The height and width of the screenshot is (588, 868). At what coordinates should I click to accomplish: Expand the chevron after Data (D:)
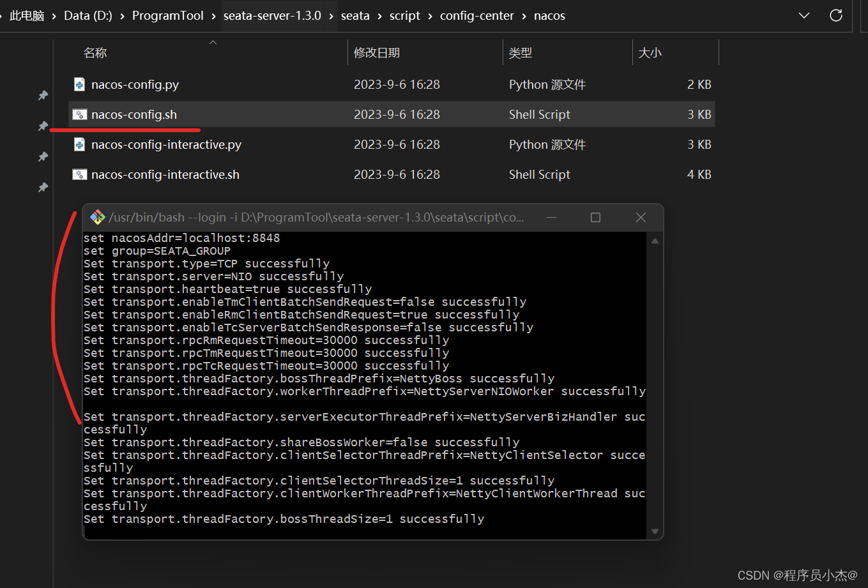pyautogui.click(x=122, y=16)
